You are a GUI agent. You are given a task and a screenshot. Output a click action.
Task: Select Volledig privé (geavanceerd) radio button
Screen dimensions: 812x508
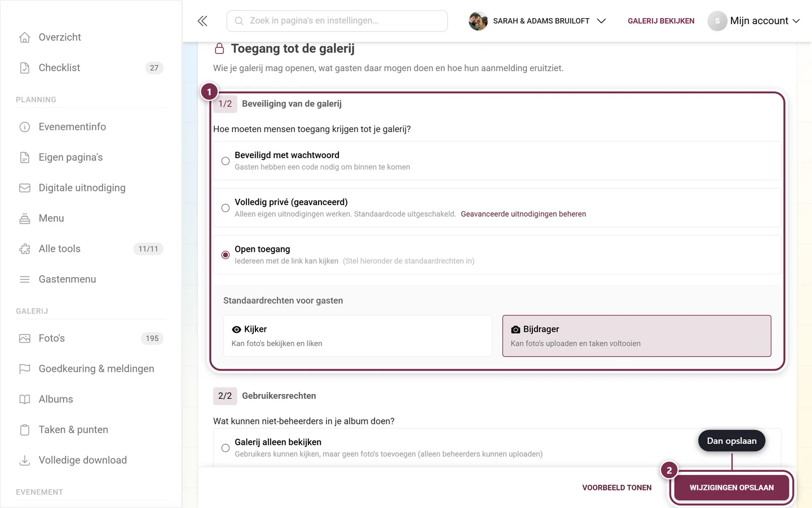point(226,208)
